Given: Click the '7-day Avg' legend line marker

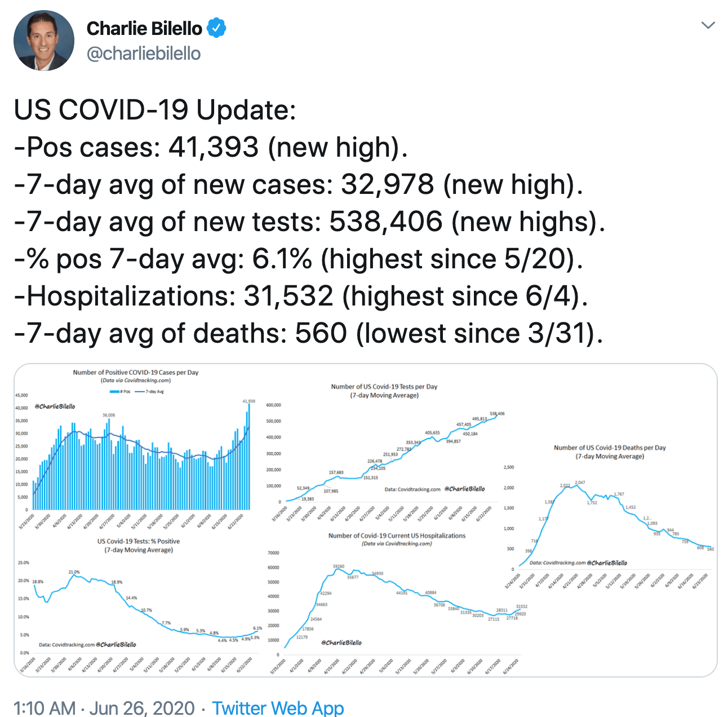Looking at the screenshot, I should (139, 391).
